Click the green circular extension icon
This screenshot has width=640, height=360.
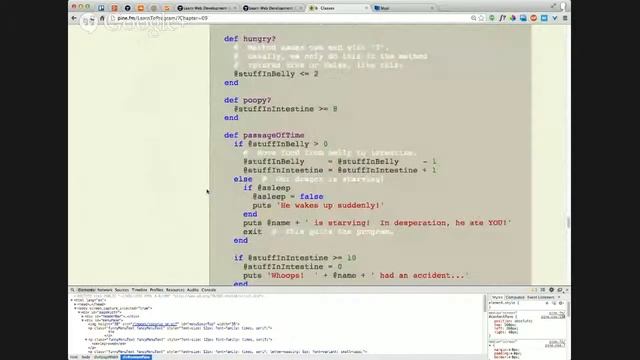tap(492, 18)
